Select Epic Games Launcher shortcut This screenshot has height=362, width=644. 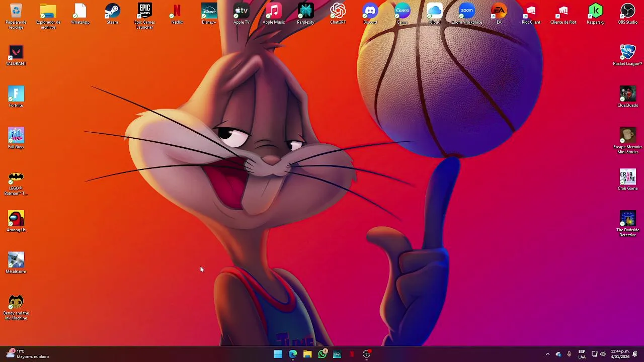[144, 16]
